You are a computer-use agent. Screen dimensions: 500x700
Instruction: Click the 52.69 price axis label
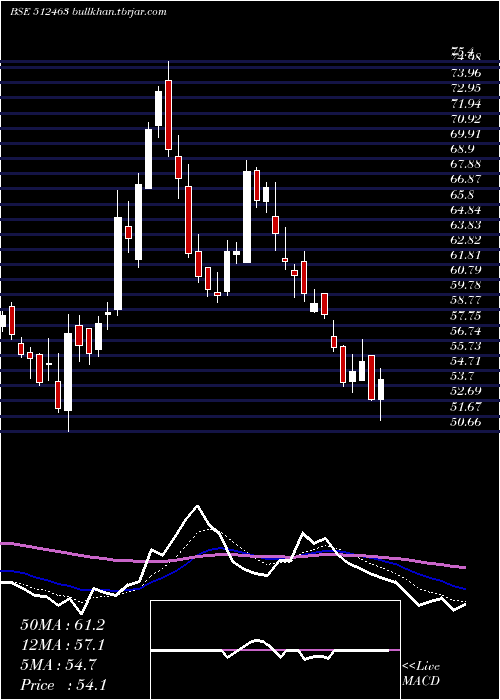[466, 392]
